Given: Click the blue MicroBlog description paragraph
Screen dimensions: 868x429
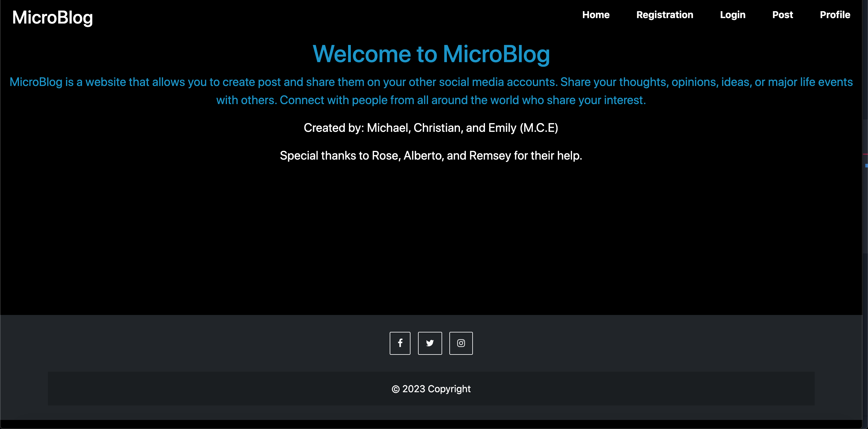Looking at the screenshot, I should 431,91.
